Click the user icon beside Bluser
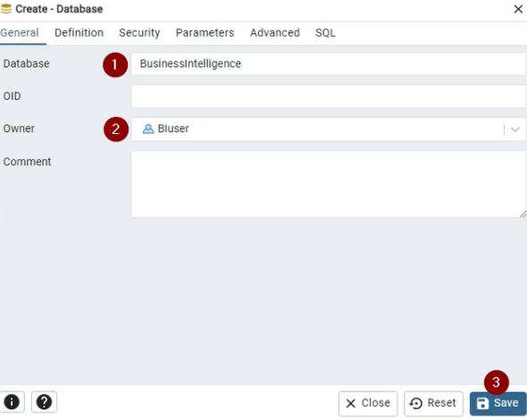The height and width of the screenshot is (420, 527). (148, 129)
